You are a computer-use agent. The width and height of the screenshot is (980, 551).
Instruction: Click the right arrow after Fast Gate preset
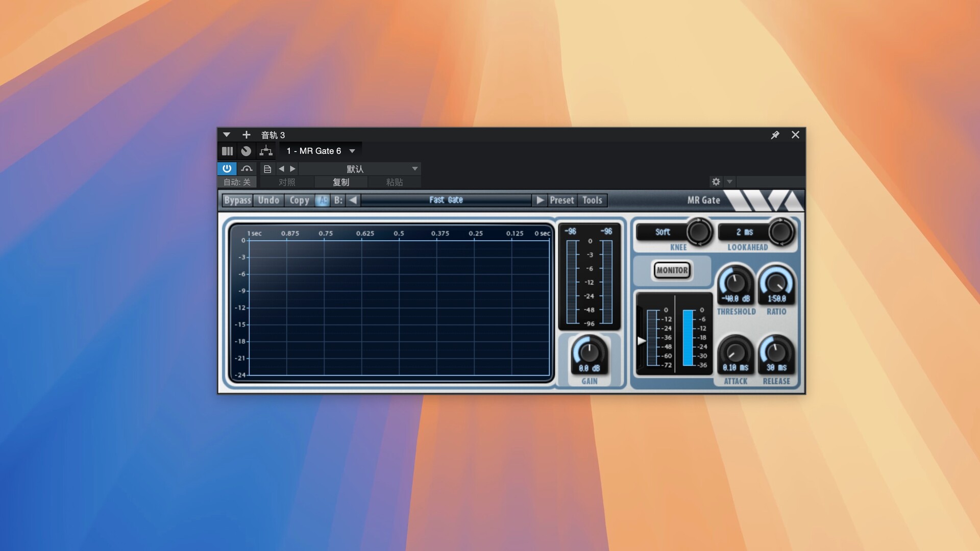coord(540,201)
